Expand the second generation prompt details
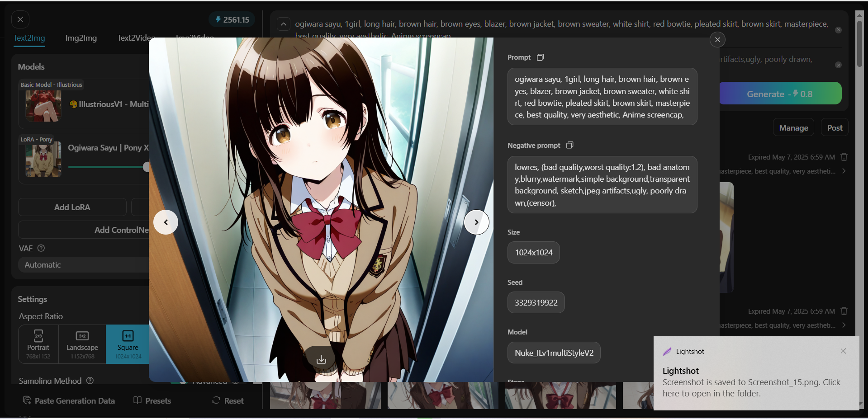This screenshot has width=868, height=419. [844, 325]
